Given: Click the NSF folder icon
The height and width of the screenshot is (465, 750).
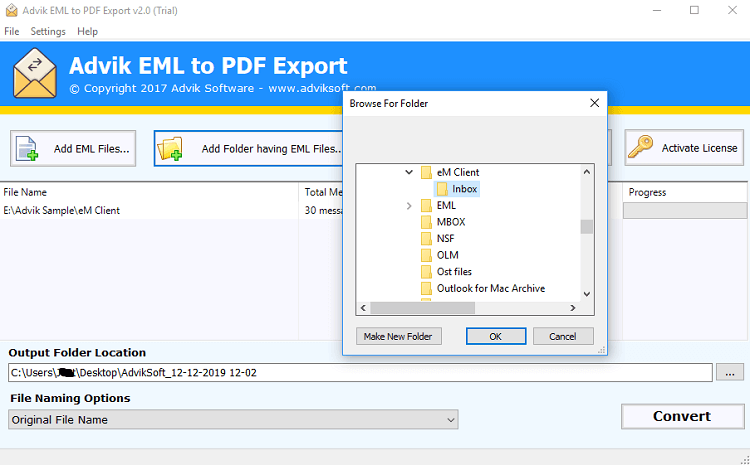Looking at the screenshot, I should [x=426, y=239].
